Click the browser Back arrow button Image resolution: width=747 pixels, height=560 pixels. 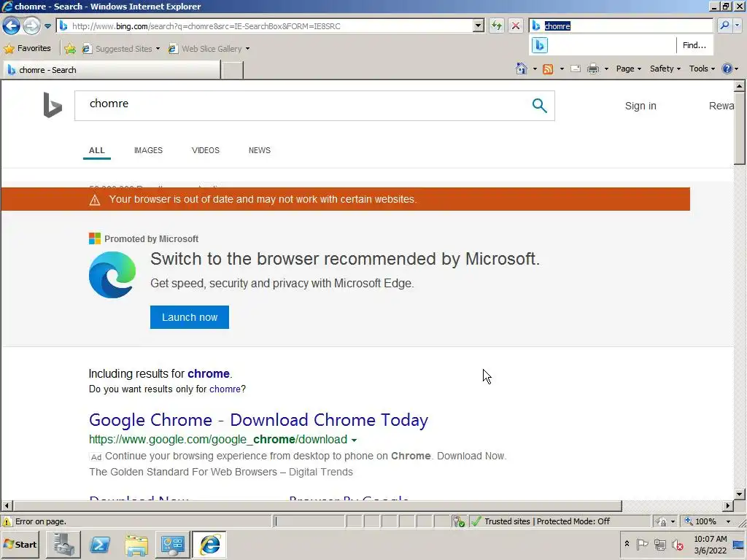(12, 26)
